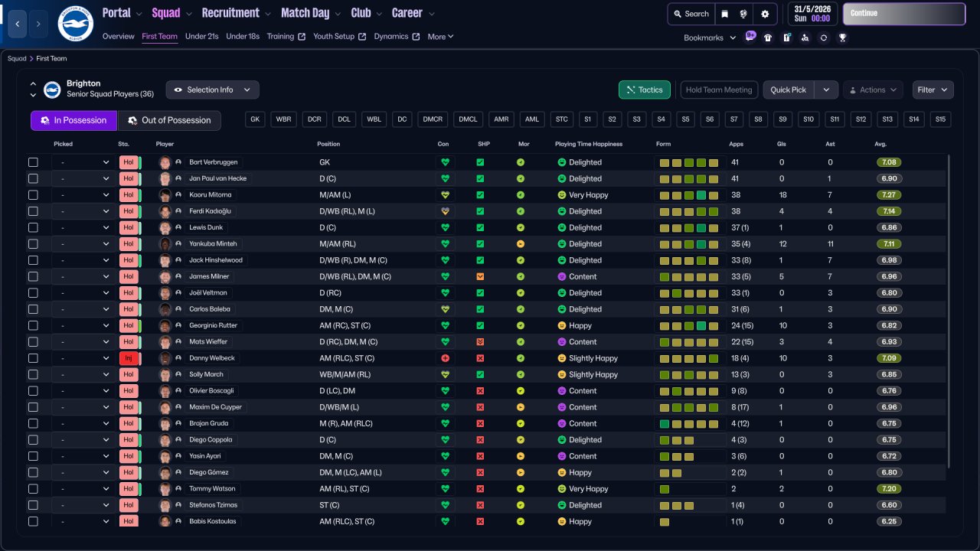Image resolution: width=980 pixels, height=551 pixels.
Task: Open the settings gear icon
Action: point(765,14)
